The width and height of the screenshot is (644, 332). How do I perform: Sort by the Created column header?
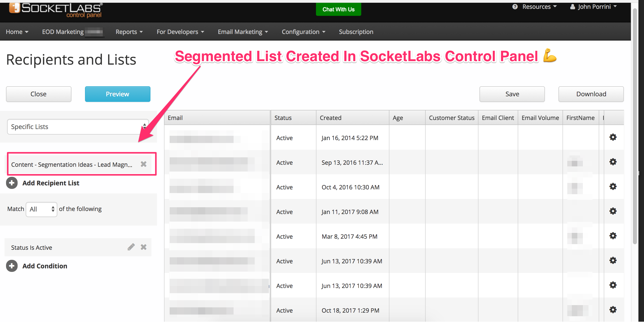tap(353, 118)
